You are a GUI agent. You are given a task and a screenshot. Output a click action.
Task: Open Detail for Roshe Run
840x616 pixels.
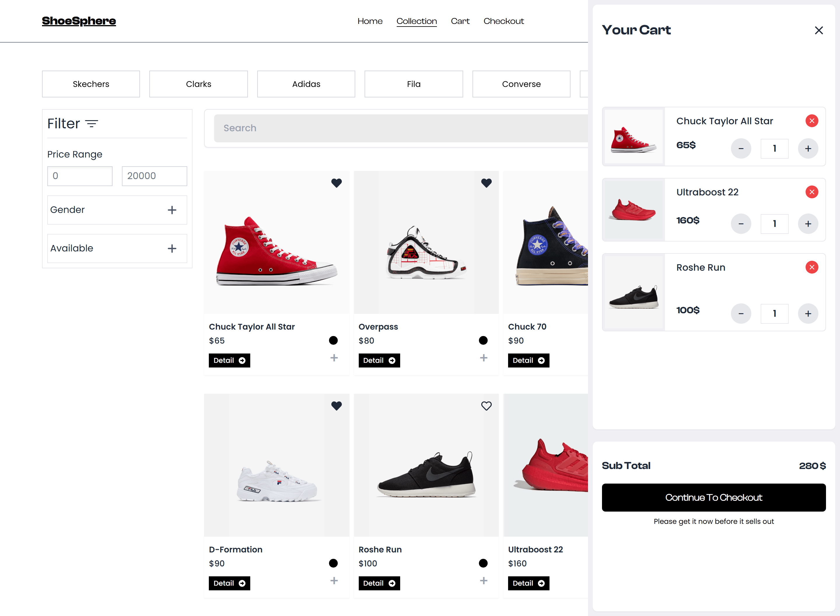coord(379,584)
